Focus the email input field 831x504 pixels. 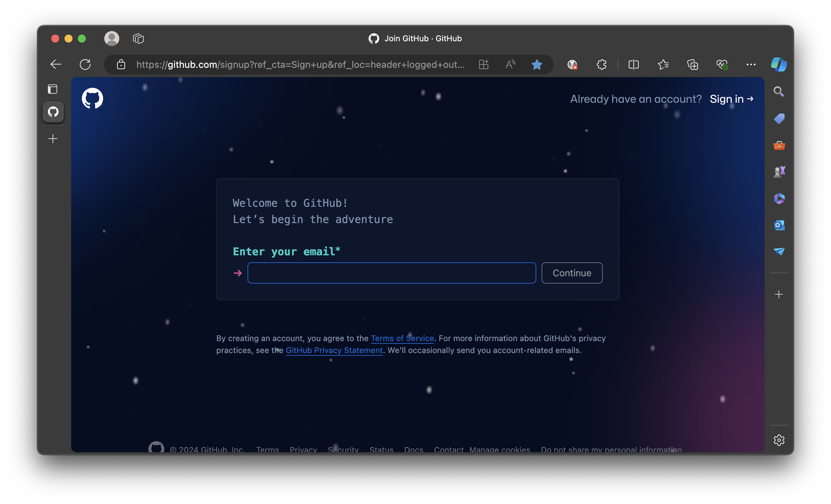(392, 273)
